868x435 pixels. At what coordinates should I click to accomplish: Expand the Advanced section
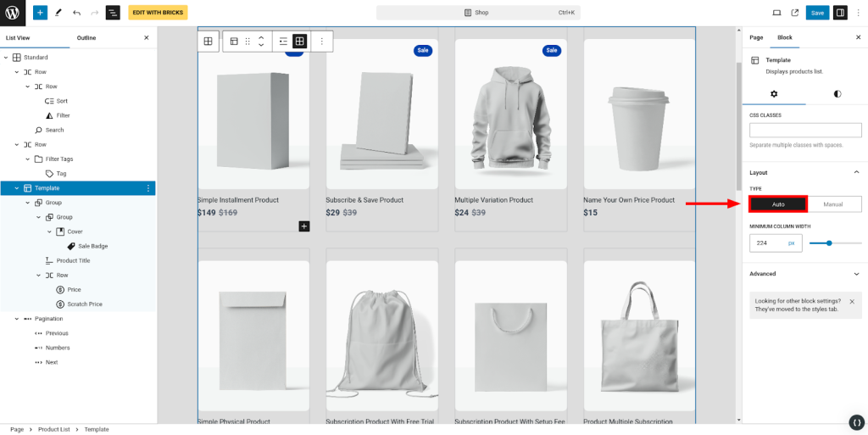coord(855,274)
